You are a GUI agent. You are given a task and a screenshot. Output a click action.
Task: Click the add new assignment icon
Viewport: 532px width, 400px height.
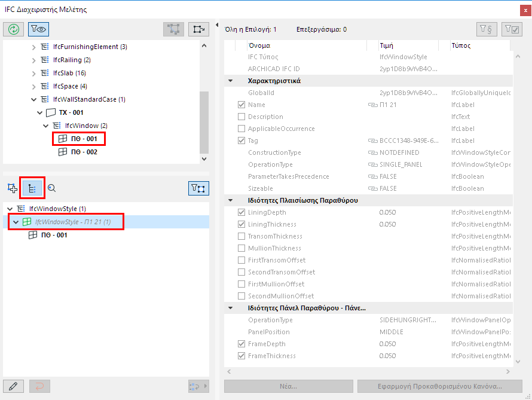[x=13, y=188]
